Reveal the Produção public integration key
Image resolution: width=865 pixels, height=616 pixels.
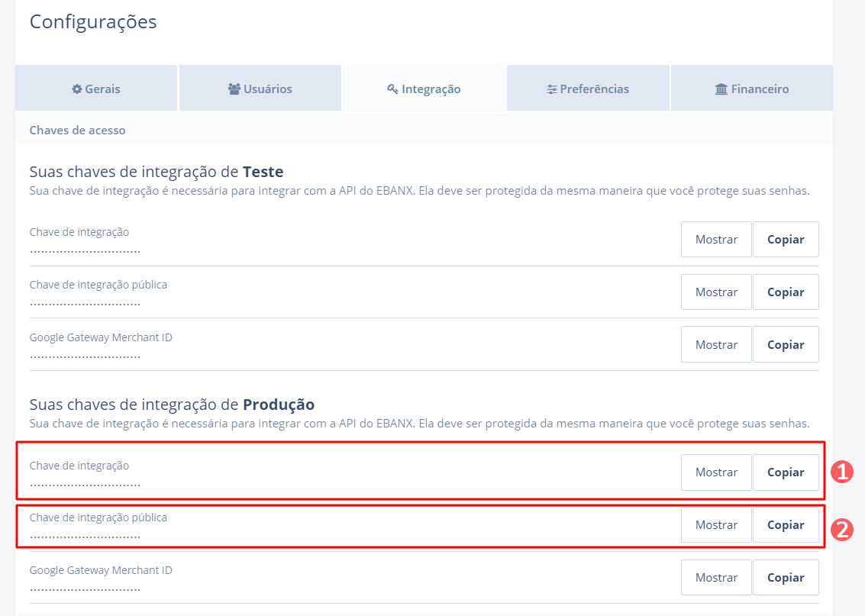716,525
